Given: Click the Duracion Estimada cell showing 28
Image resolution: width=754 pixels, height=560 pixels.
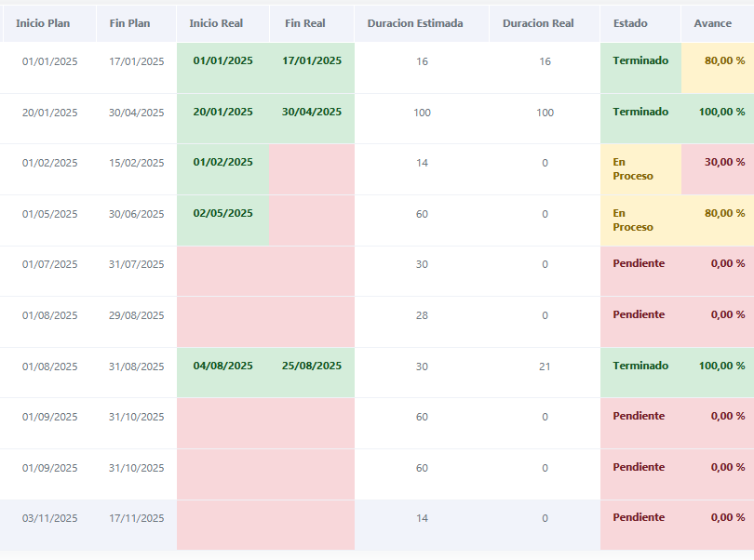Looking at the screenshot, I should [422, 315].
